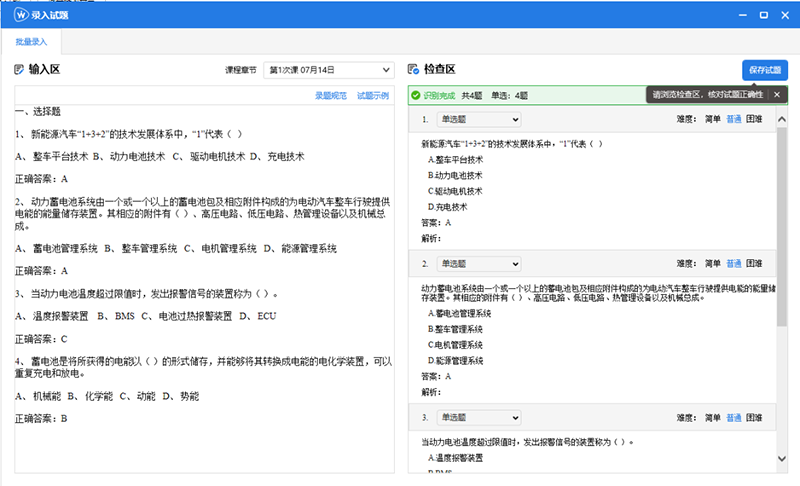The width and height of the screenshot is (800, 486).
Task: Click scrollbar down arrow in 检查区
Action: coord(782,459)
